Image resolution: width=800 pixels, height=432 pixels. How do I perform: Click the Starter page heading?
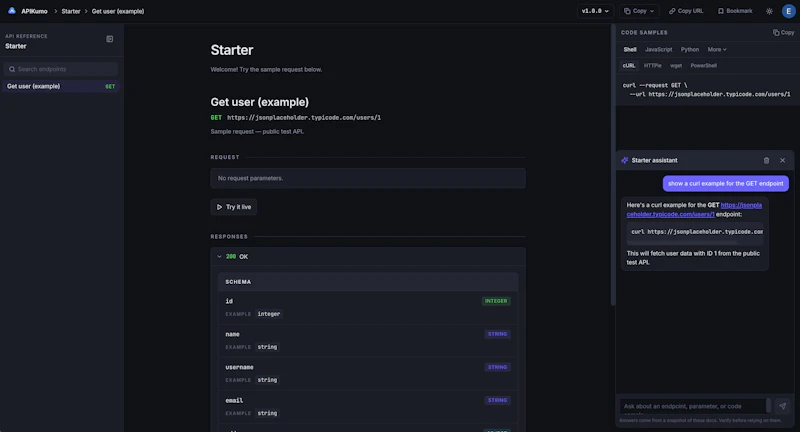click(x=232, y=50)
